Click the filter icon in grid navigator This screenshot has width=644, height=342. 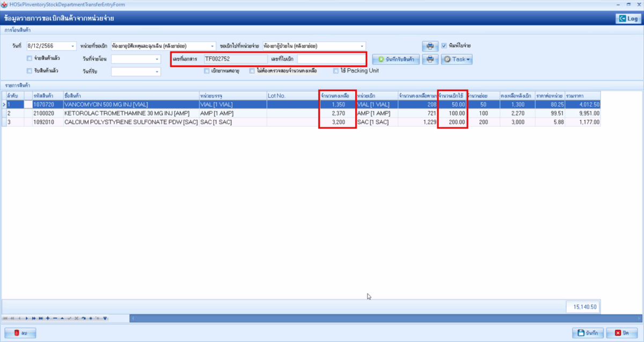[105, 318]
